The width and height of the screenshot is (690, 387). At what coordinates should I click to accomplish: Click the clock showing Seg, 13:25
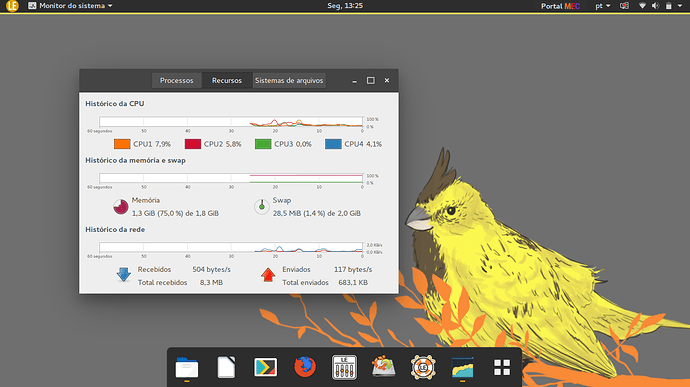coord(345,6)
